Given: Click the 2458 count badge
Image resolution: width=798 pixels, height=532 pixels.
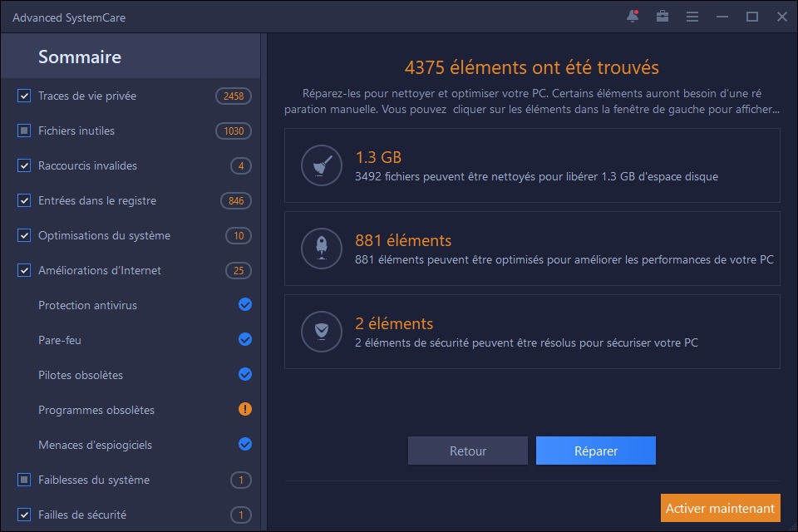Looking at the screenshot, I should click(x=234, y=96).
